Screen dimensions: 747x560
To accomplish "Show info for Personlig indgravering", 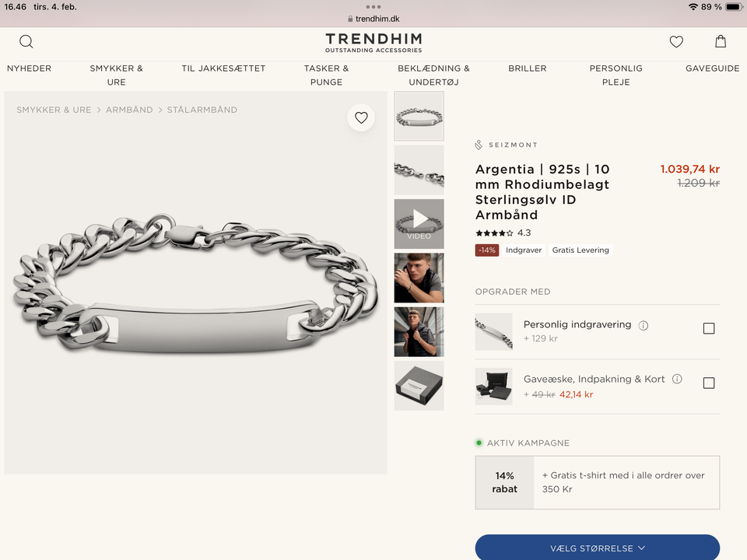I will [644, 325].
